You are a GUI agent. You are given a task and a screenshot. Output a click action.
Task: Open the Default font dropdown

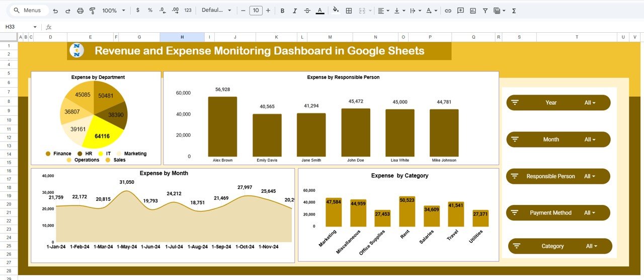(x=217, y=11)
